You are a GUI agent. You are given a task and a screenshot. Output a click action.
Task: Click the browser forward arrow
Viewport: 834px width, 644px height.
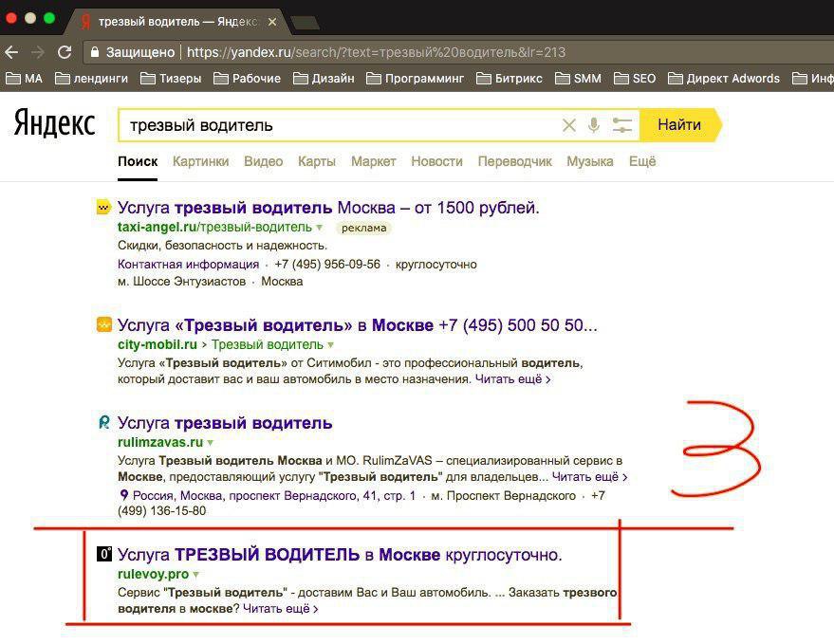38,52
